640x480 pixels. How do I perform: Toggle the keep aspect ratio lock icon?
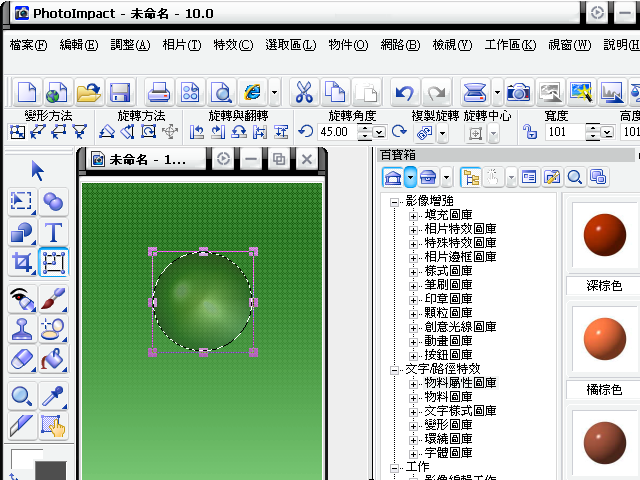530,132
